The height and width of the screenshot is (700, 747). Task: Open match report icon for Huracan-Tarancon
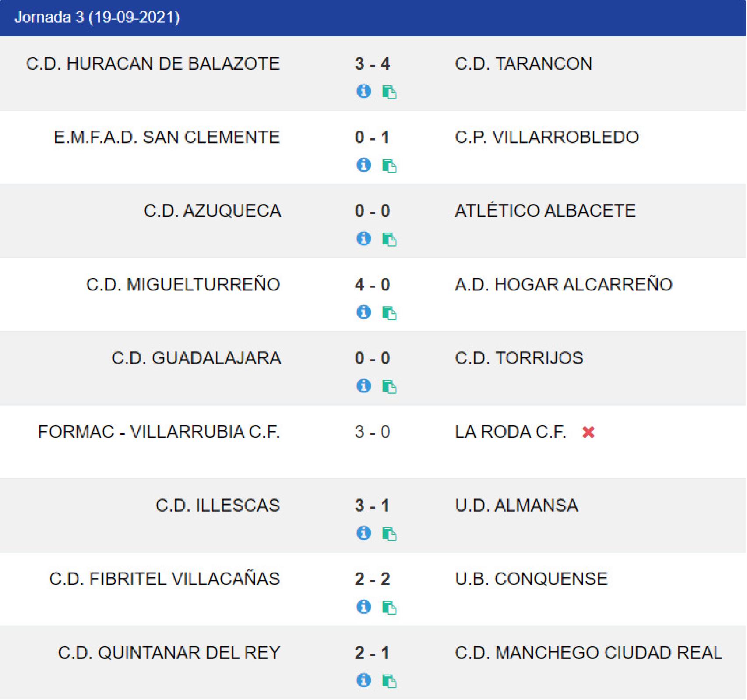point(389,92)
